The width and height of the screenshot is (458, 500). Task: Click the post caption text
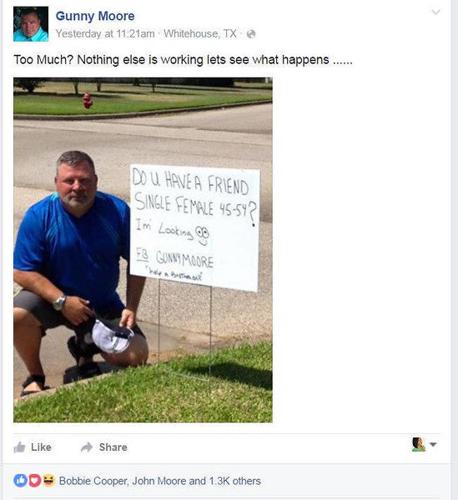pyautogui.click(x=183, y=60)
